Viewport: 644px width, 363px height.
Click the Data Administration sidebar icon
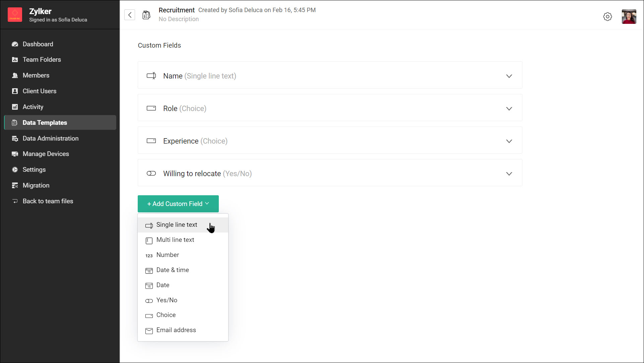pos(15,139)
